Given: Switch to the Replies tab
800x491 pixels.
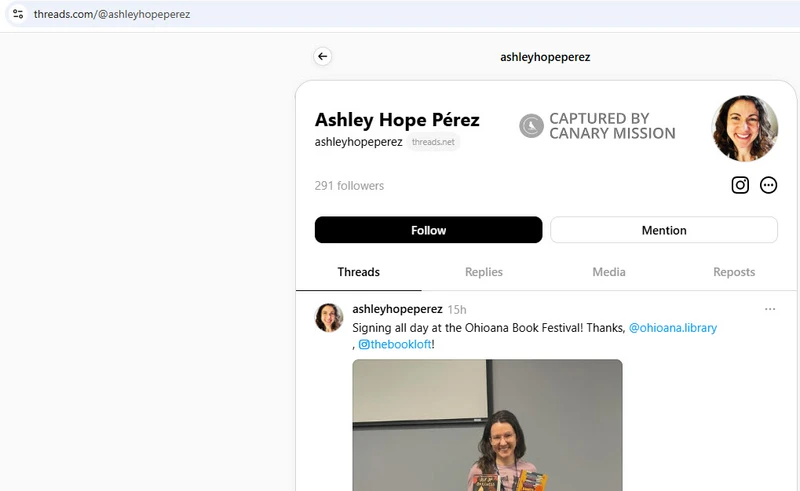Looking at the screenshot, I should tap(484, 272).
